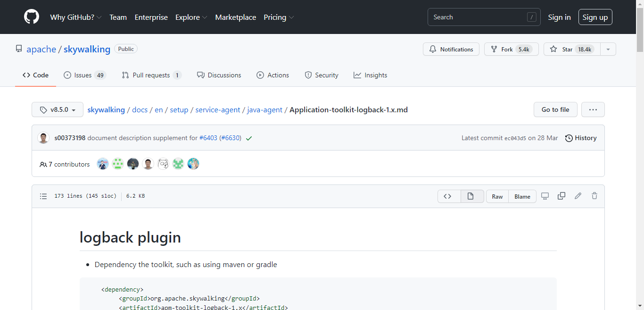Open pull request #6630 link
The width and height of the screenshot is (644, 310).
click(230, 138)
